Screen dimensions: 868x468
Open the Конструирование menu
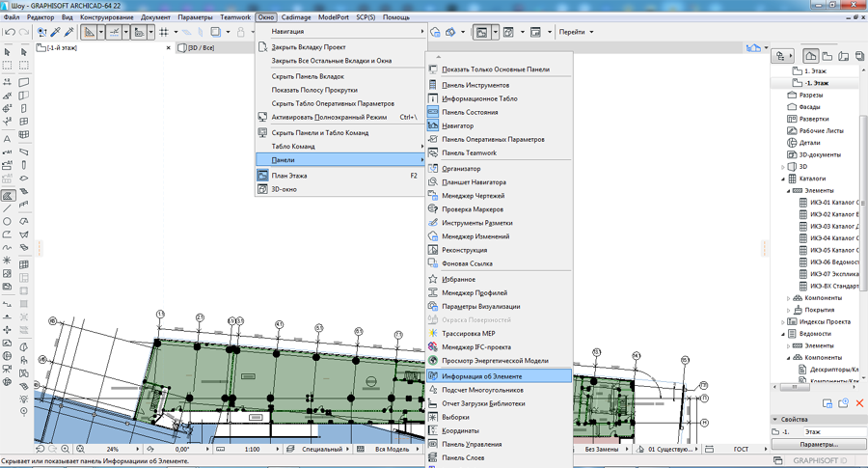107,17
